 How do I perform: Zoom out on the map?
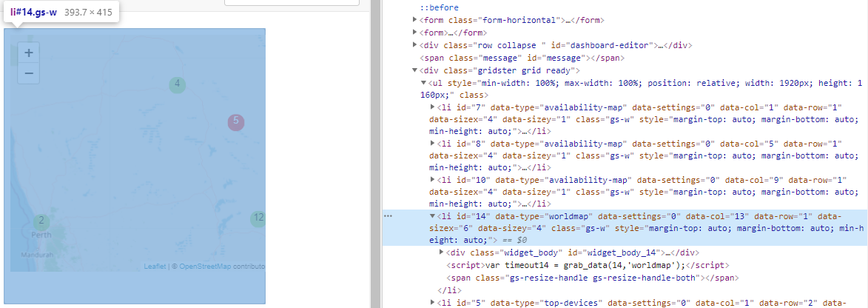point(29,73)
